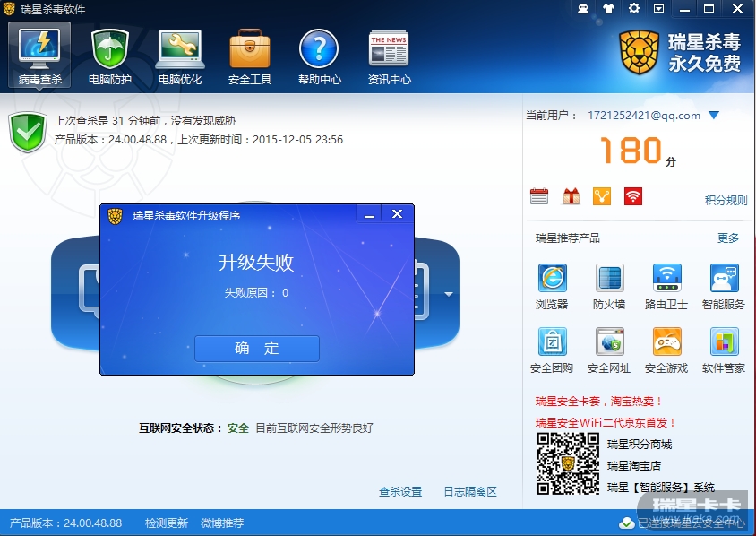The image size is (756, 536).
Task: Click 更多 to see more products
Action: coord(728,238)
